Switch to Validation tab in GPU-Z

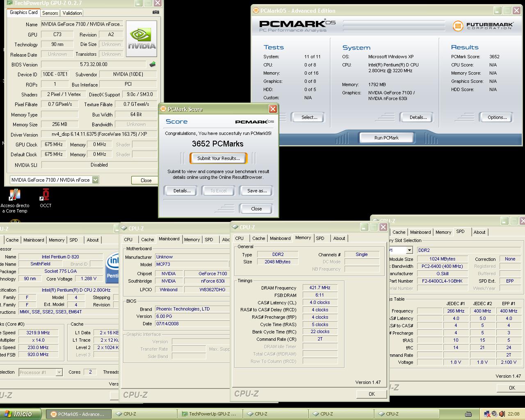coord(72,13)
